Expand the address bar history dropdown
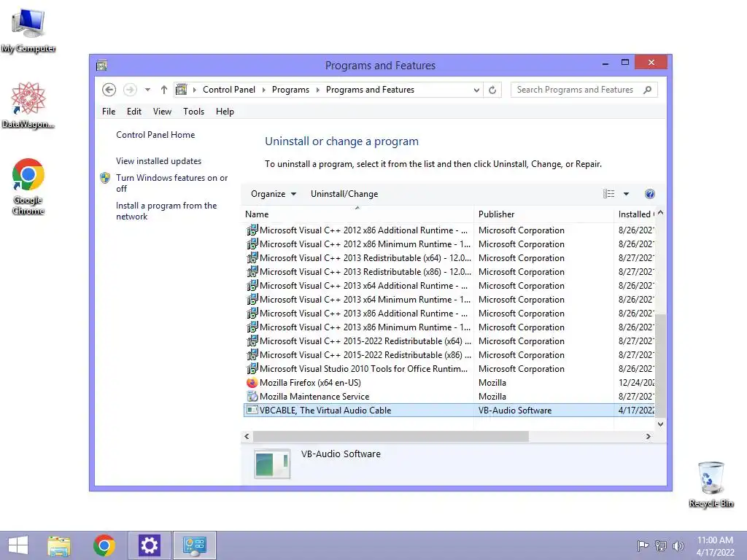 (x=476, y=90)
